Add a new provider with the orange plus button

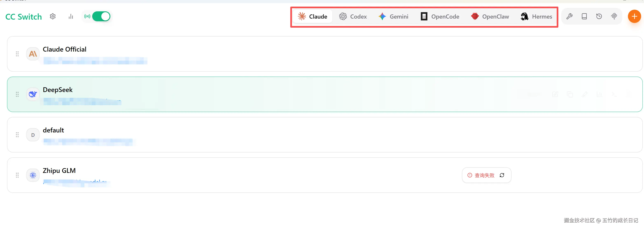[x=635, y=17]
